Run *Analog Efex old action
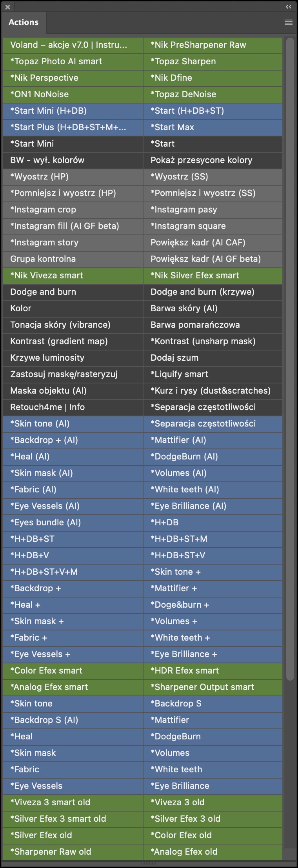 [213, 852]
